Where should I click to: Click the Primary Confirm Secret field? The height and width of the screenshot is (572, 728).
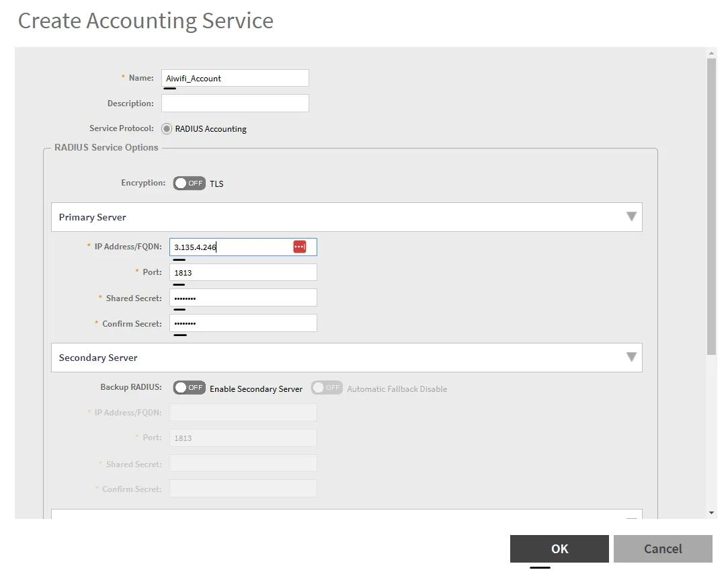(243, 323)
